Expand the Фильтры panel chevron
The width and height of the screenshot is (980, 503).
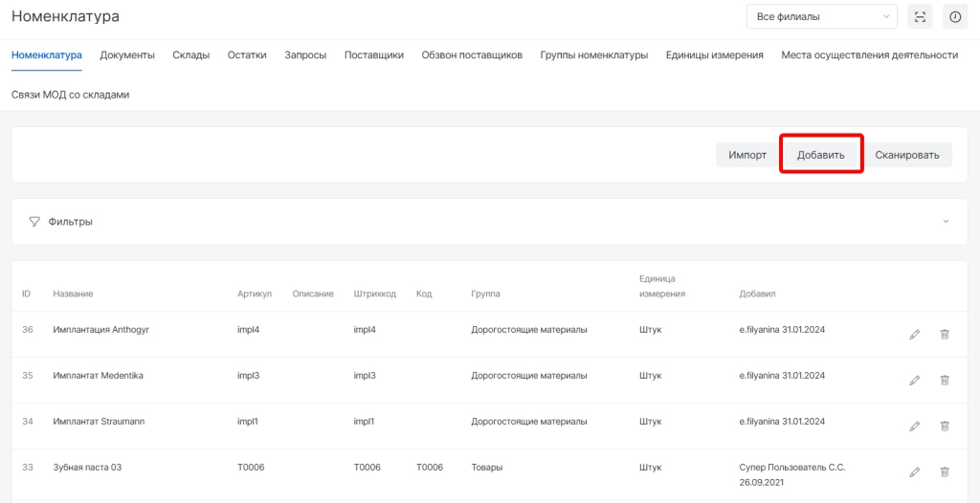coord(946,222)
